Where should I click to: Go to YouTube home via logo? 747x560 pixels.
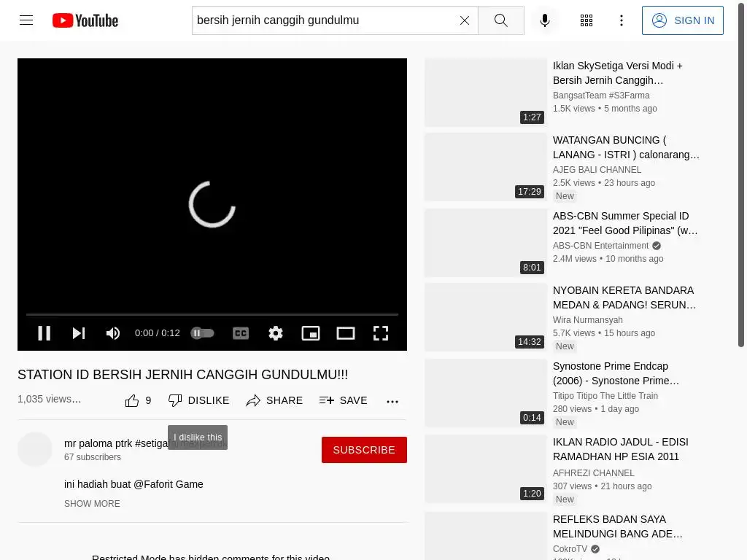[85, 20]
